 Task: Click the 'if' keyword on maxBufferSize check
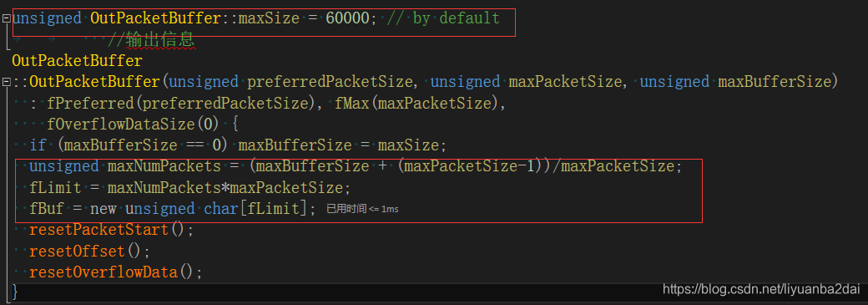pyautogui.click(x=38, y=145)
